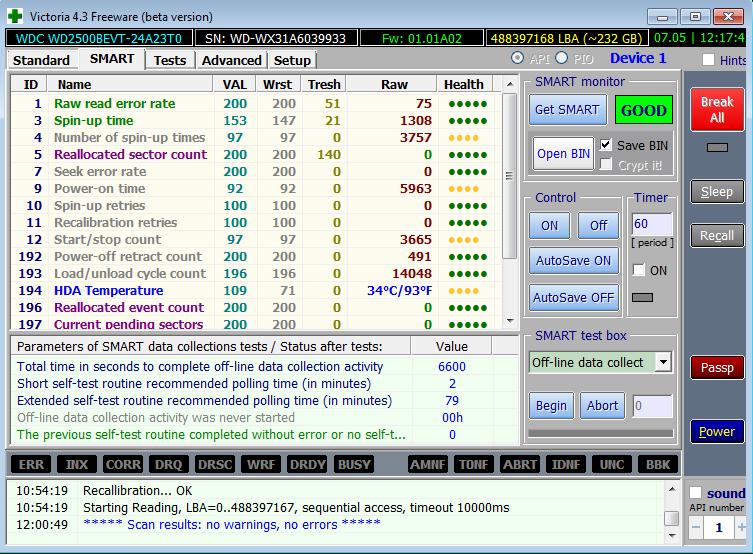
Task: Select the Start/stop count row
Action: (255, 240)
